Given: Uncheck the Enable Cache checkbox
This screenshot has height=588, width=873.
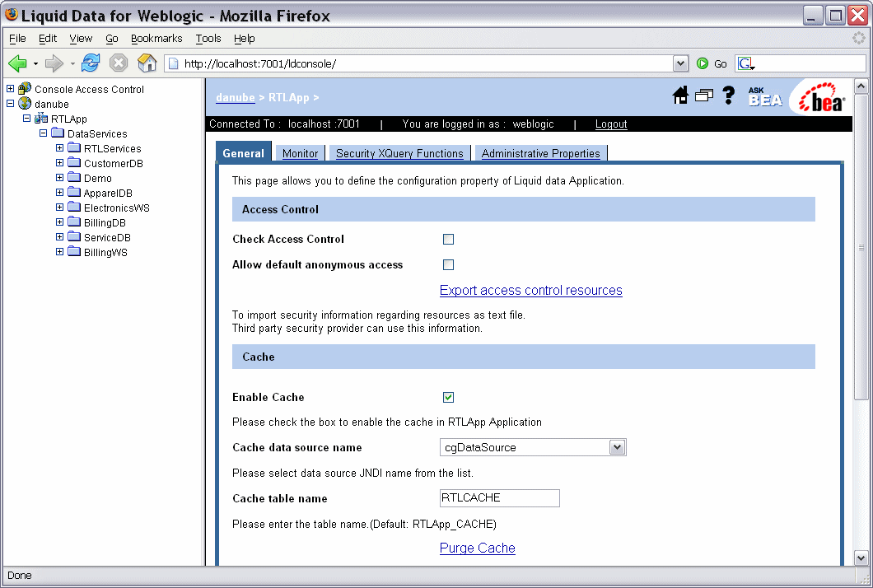Looking at the screenshot, I should pos(448,397).
